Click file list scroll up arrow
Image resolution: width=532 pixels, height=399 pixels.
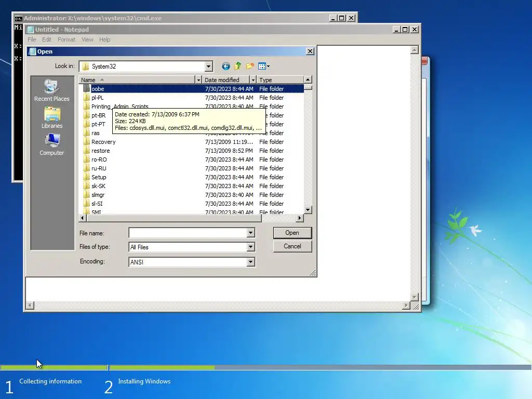(308, 79)
